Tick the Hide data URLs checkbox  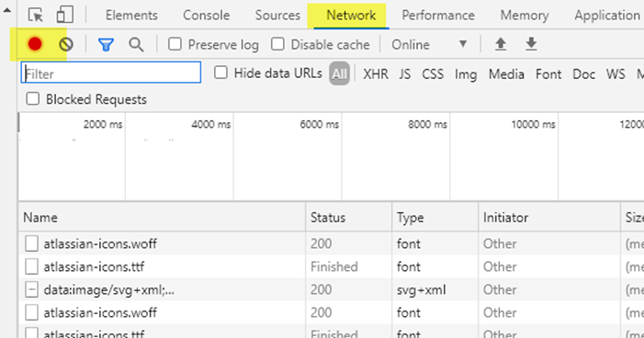220,73
